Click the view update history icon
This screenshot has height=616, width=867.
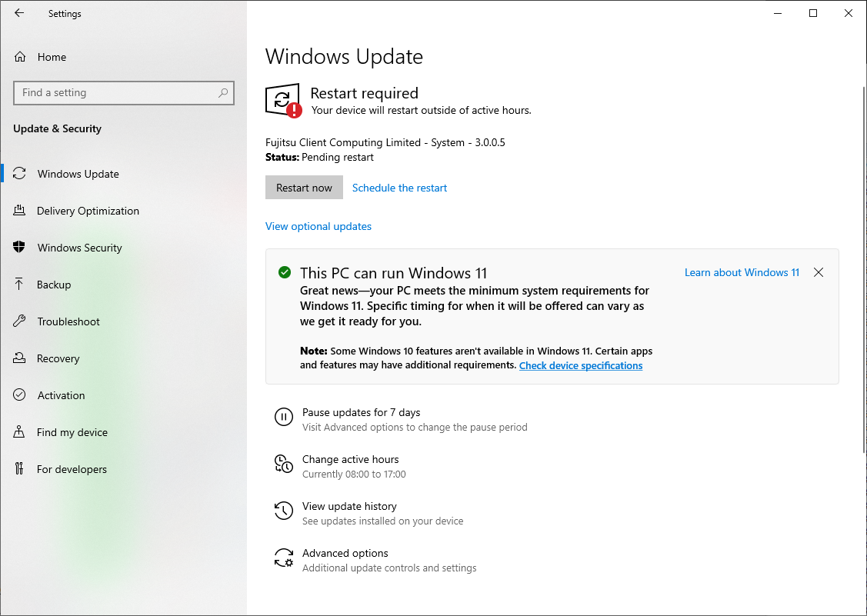click(x=284, y=511)
